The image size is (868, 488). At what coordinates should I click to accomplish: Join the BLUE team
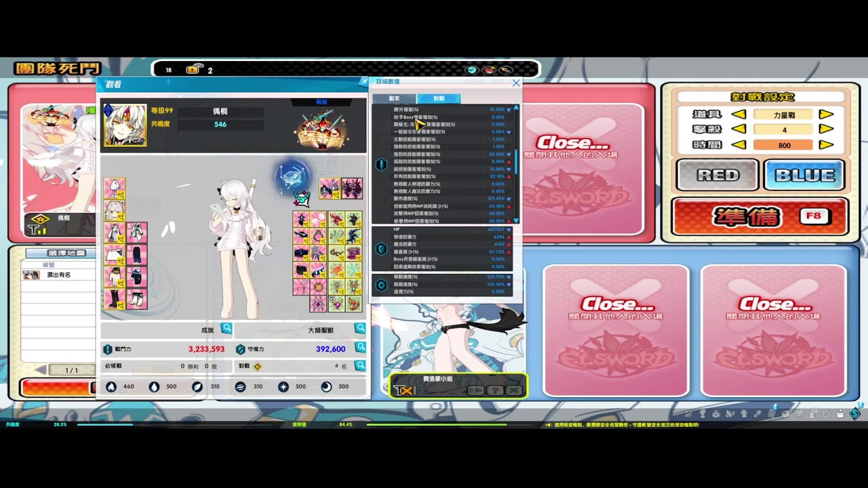[804, 175]
